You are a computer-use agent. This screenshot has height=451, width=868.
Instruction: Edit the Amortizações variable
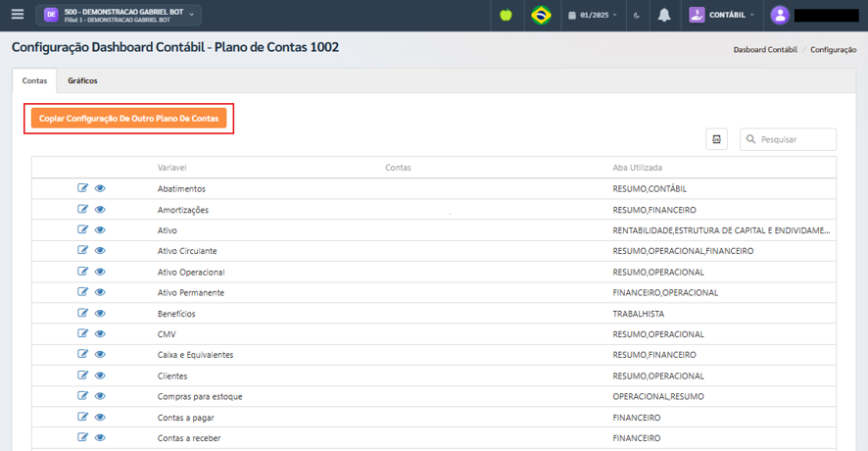pos(82,209)
